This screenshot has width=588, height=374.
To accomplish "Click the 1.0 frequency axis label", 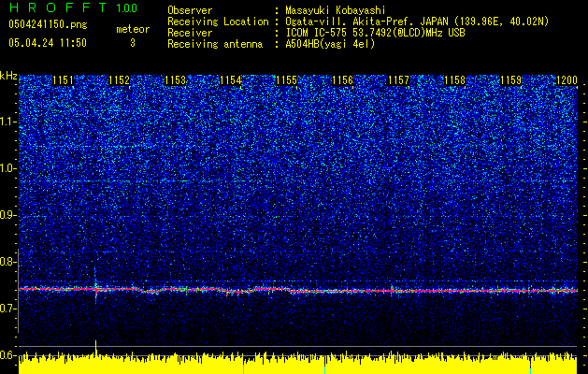I will click(8, 168).
